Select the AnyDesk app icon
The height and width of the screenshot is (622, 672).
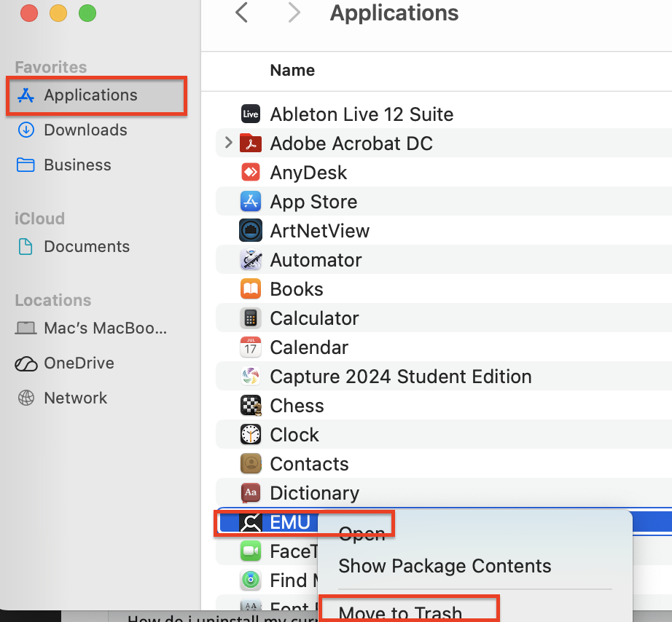coord(251,172)
